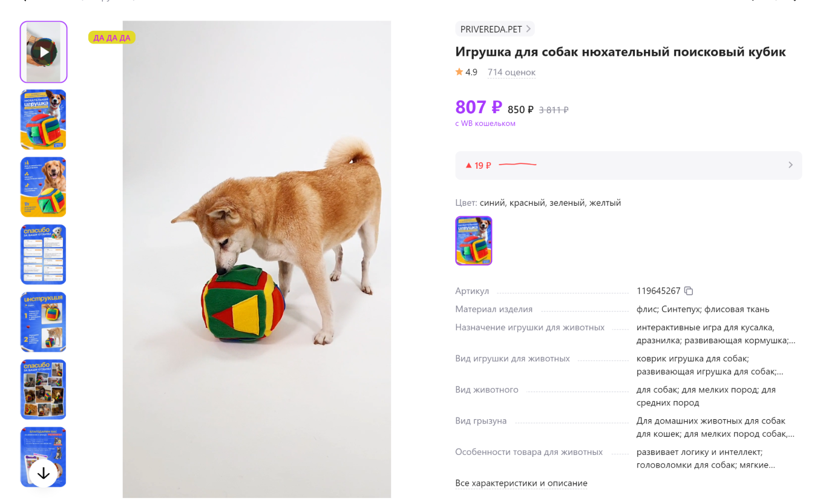
Task: Click the ДА ДА ДА badge
Action: coord(111,38)
